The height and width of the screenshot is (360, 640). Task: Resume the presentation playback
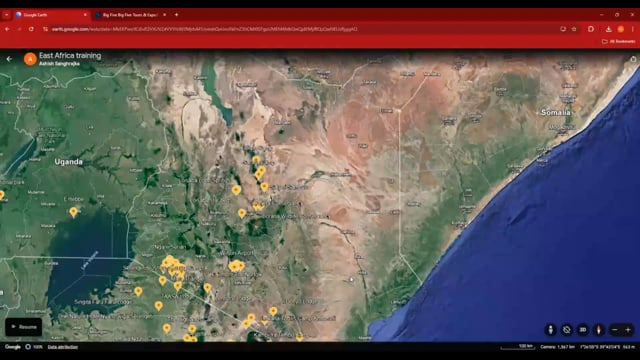[x=23, y=327]
